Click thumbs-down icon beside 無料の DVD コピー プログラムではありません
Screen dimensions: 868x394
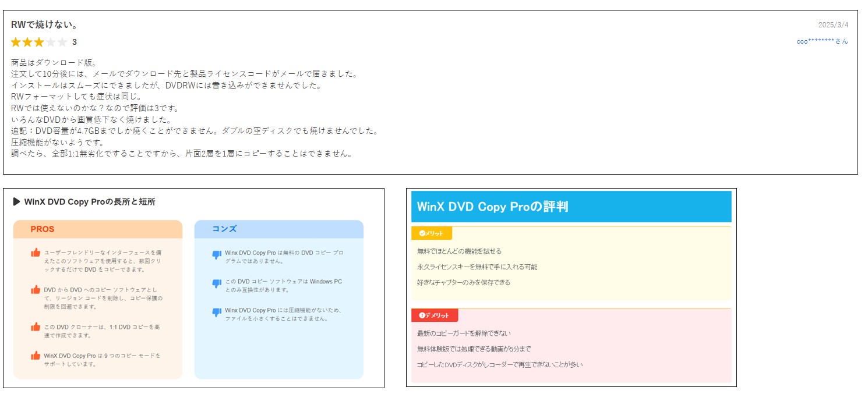[217, 254]
